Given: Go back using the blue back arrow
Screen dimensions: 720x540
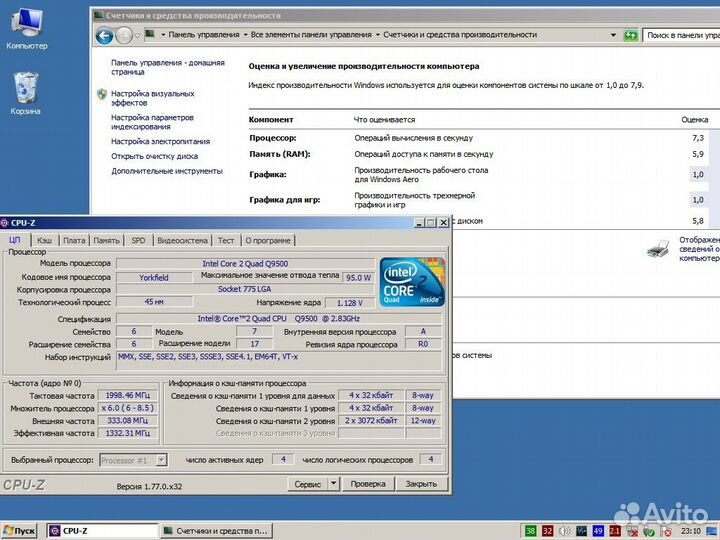Looking at the screenshot, I should [x=105, y=35].
